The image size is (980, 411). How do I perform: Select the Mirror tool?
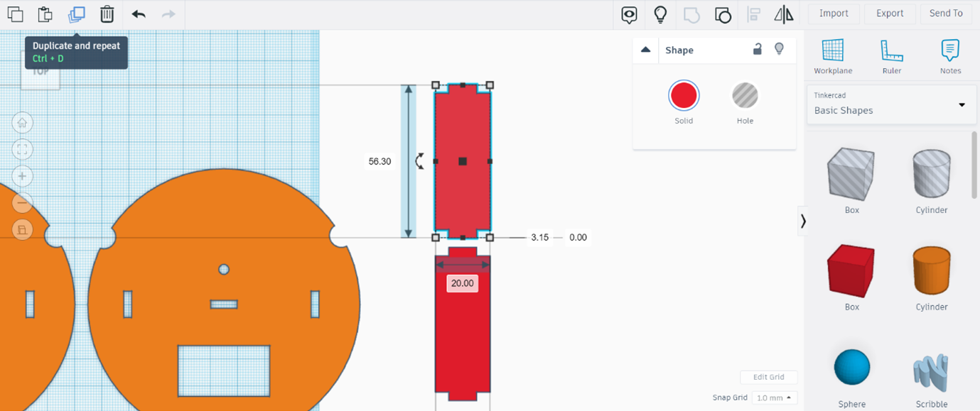(784, 13)
